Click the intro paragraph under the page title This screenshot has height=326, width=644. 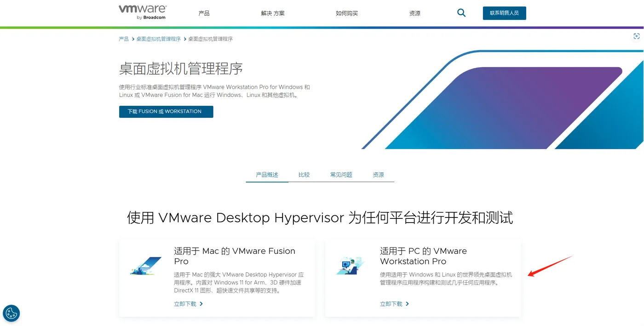[214, 91]
